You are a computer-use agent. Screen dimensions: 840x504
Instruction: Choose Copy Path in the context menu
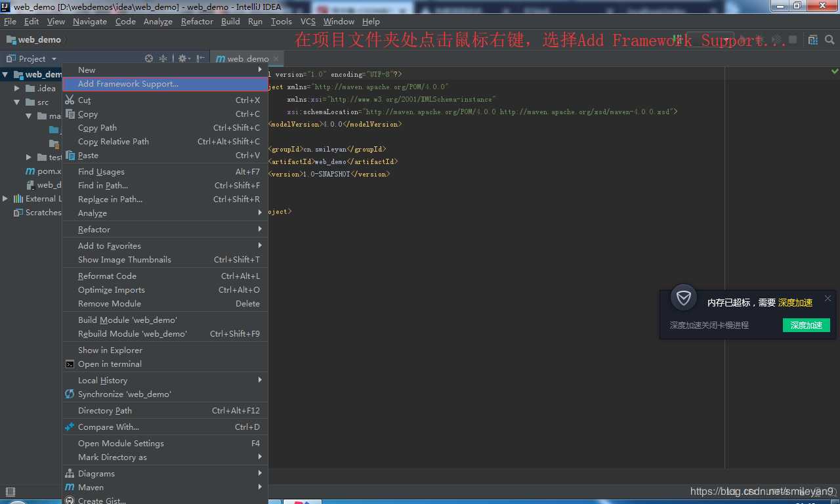(165, 127)
